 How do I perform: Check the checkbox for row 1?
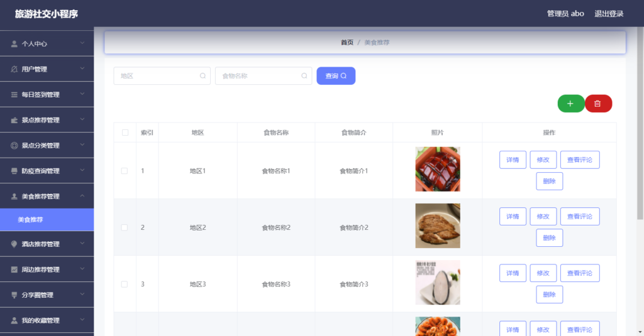click(x=125, y=171)
